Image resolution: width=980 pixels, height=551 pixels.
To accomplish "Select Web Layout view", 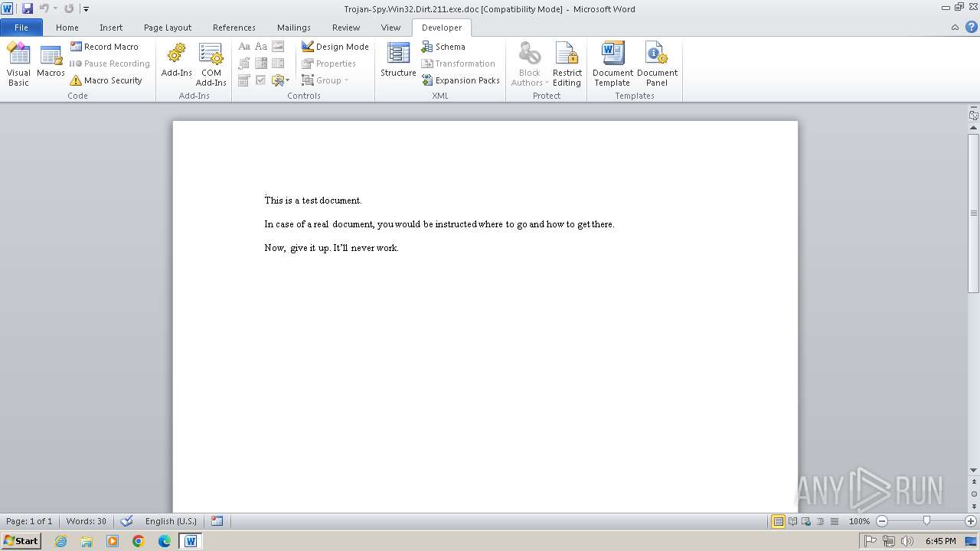I will click(x=805, y=521).
